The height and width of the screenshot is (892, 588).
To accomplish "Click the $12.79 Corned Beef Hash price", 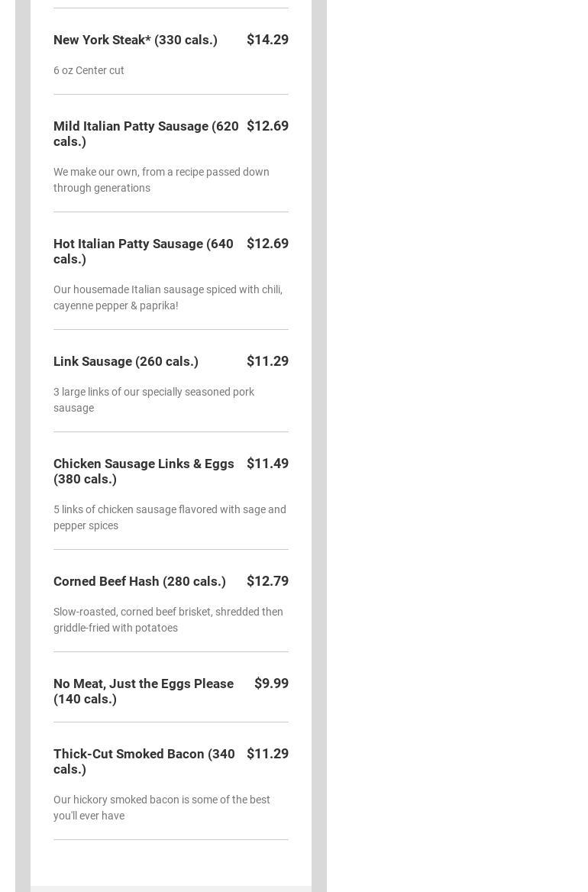I will tap(267, 581).
